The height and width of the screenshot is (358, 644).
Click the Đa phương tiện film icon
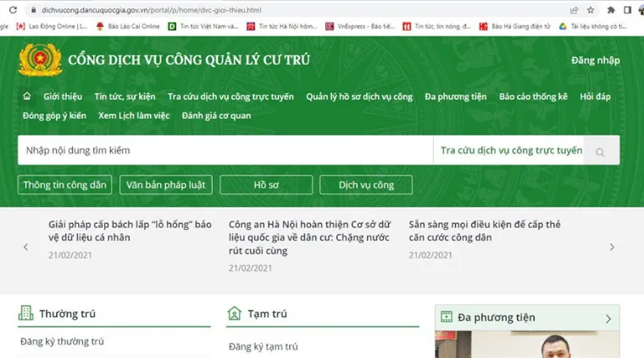pyautogui.click(x=447, y=317)
